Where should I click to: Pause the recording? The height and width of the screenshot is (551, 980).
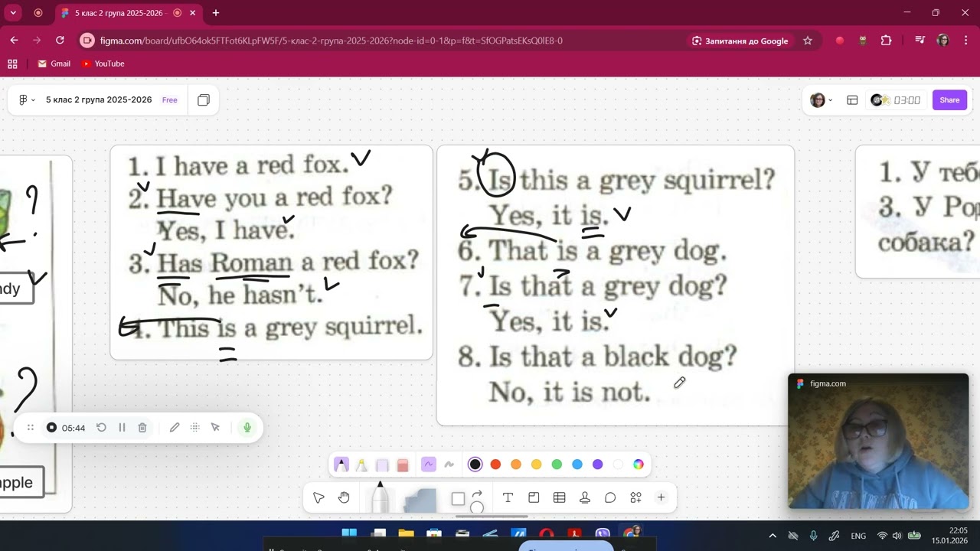point(122,428)
